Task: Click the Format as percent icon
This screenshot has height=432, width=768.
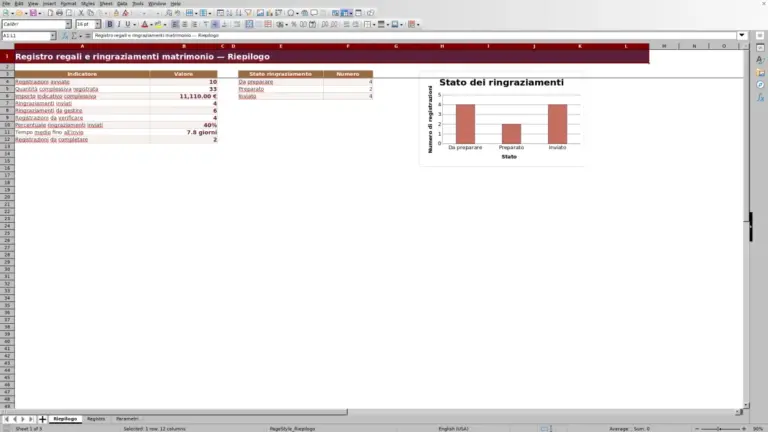Action: tap(294, 24)
